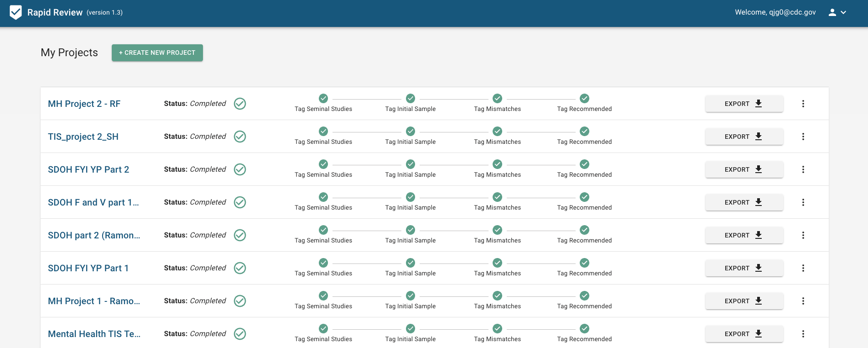Click Welcome, qjg0@cdc.gov text
868x348 pixels.
(775, 12)
